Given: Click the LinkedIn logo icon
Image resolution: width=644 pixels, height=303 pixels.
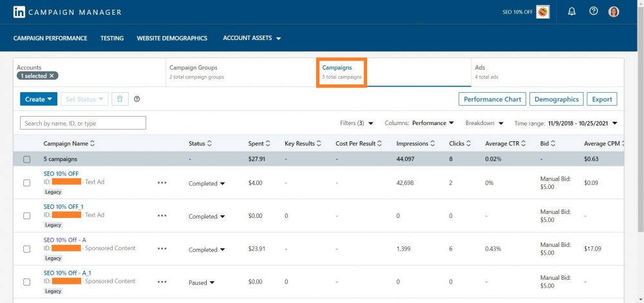Looking at the screenshot, I should click(19, 12).
